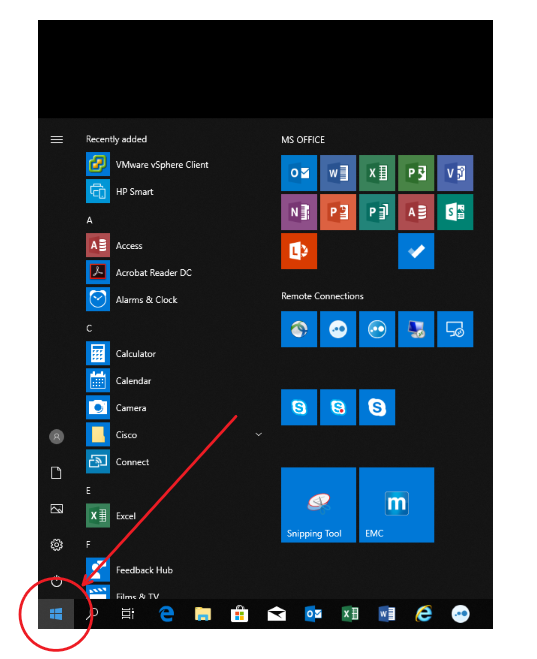The width and height of the screenshot is (537, 659).
Task: Open Microsoft Store from taskbar
Action: [x=240, y=614]
